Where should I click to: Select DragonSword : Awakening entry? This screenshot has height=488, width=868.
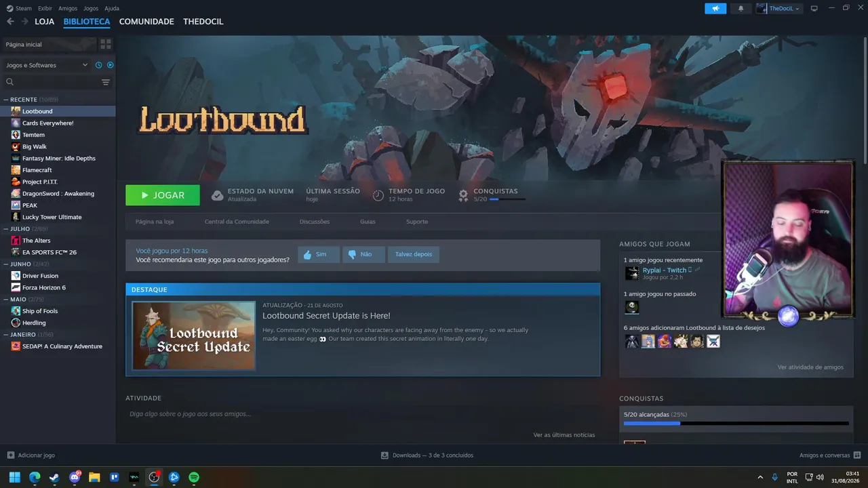58,194
